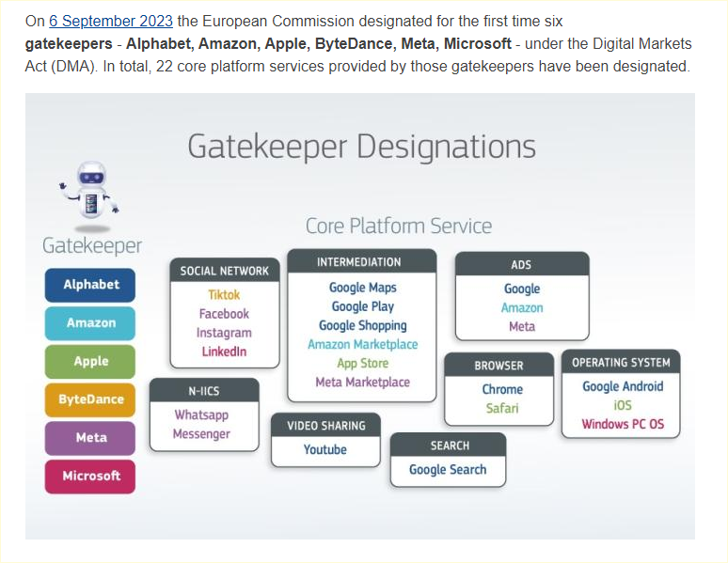Screen dimensions: 728x563
Task: Click iOS in the Operating System card
Action: [x=623, y=406]
